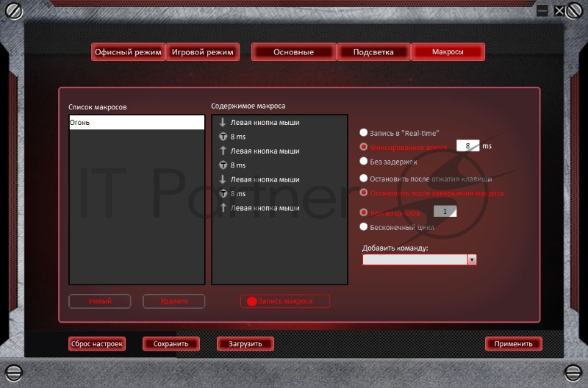Click the fixed time ms input field
This screenshot has height=388, width=588.
(x=467, y=146)
